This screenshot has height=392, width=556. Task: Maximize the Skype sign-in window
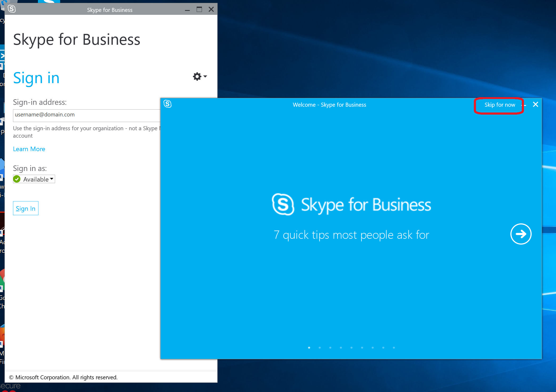[199, 10]
